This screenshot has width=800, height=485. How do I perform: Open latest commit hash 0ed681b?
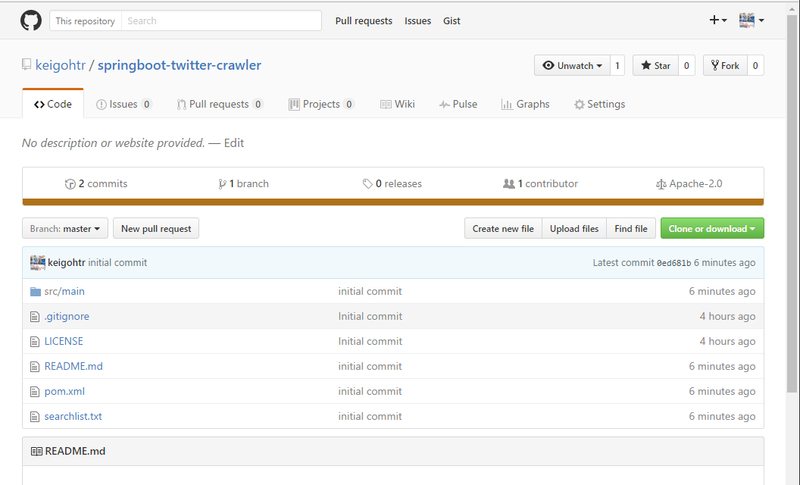(673, 263)
